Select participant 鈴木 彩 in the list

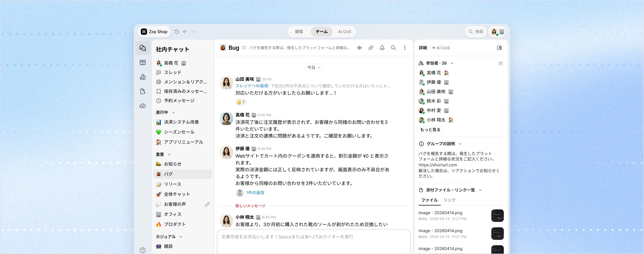point(434,101)
